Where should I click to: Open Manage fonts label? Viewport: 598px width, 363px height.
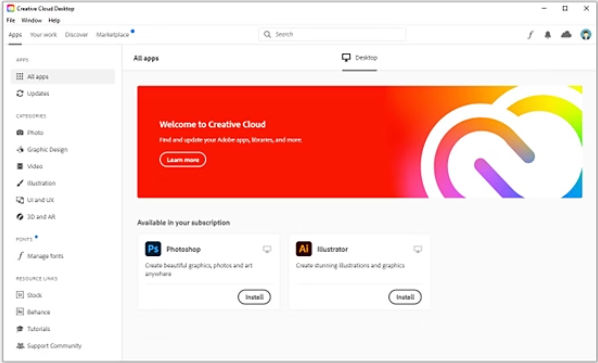coord(45,256)
